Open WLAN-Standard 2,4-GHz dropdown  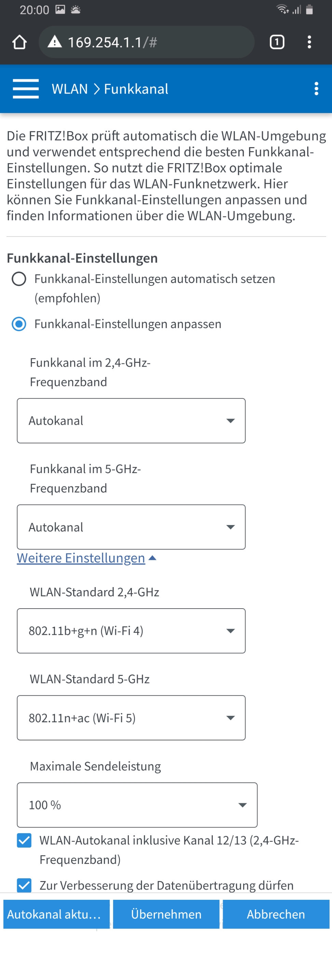[131, 631]
